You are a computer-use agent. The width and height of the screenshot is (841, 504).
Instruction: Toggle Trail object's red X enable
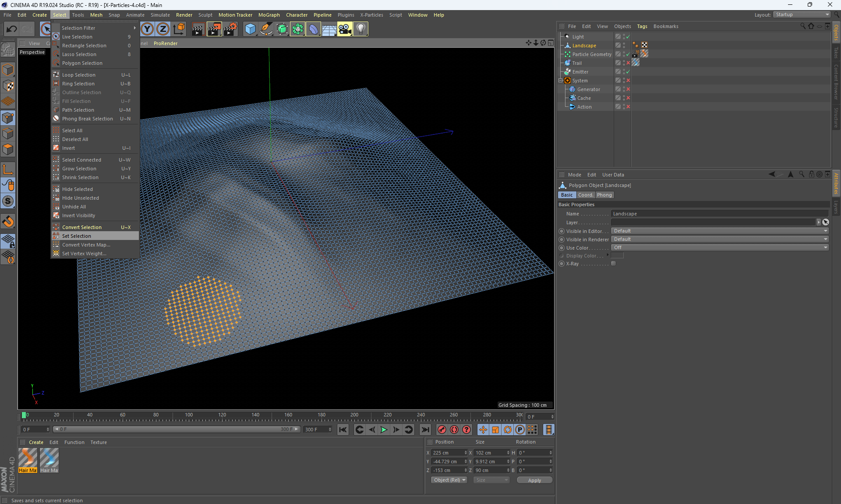(628, 63)
